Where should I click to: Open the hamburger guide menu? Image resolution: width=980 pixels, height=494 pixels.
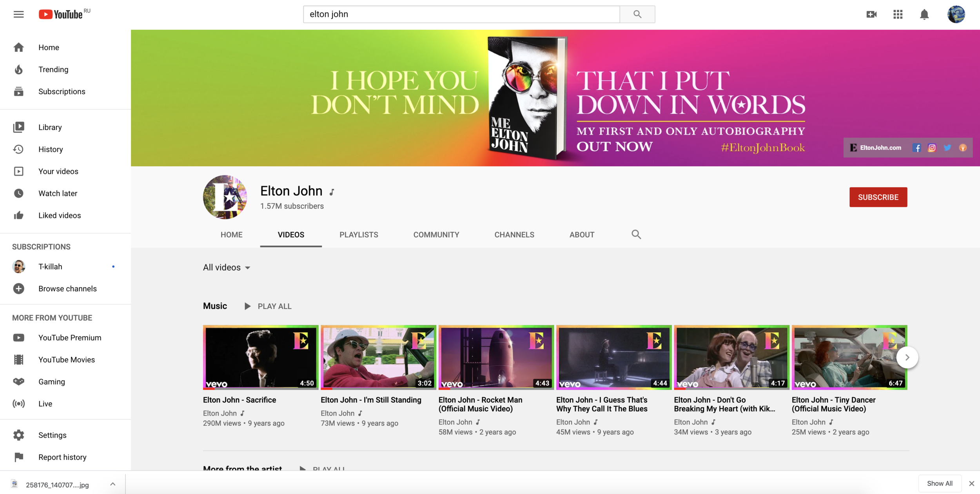coord(18,15)
